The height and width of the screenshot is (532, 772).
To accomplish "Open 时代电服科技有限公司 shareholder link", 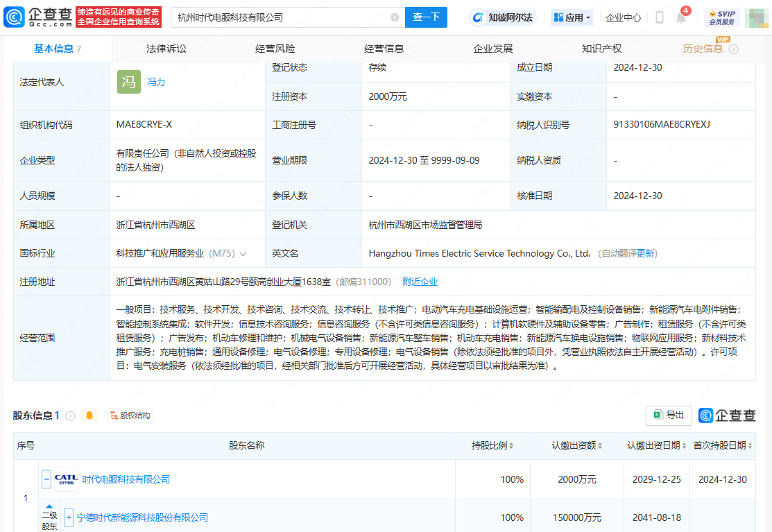I will click(x=126, y=479).
